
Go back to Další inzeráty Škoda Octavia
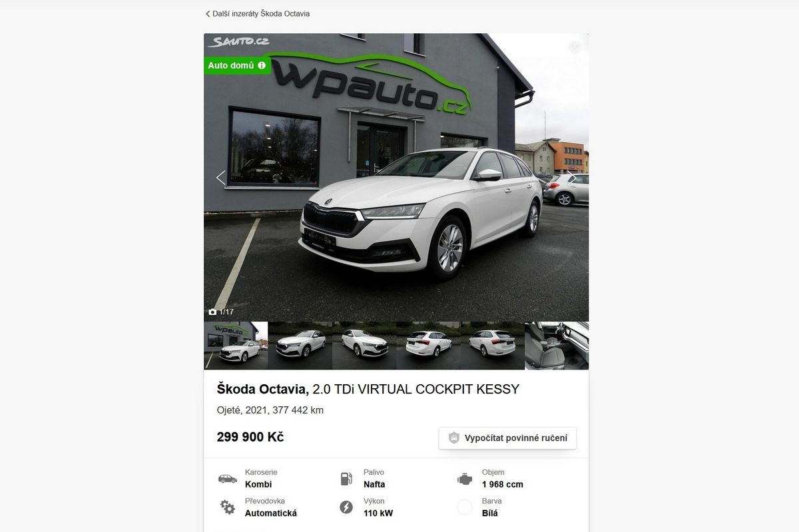258,13
